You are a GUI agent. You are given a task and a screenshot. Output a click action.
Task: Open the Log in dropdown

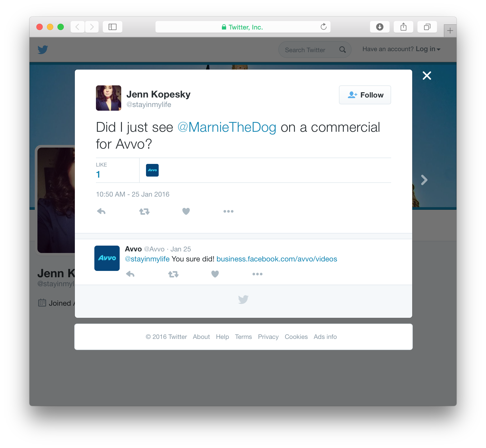[428, 49]
